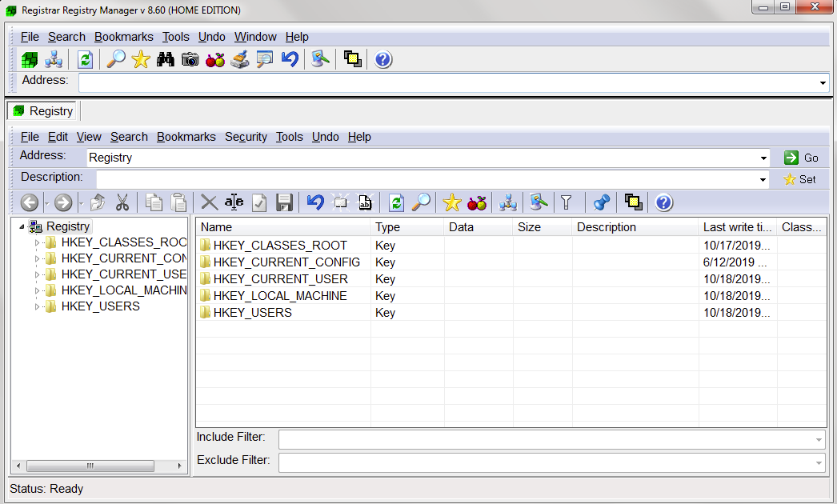The width and height of the screenshot is (837, 504).
Task: Open the forward button history dropdown arrow
Action: [x=81, y=203]
